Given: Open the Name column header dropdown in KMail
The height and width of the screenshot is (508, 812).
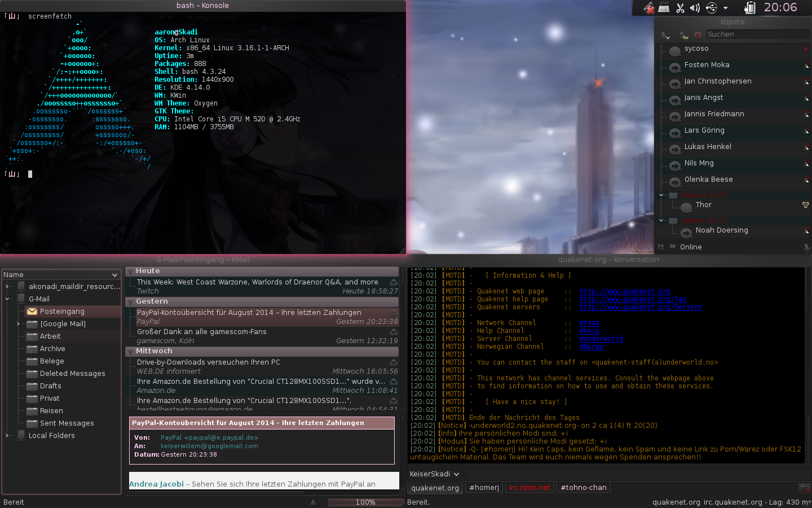Looking at the screenshot, I should [115, 275].
